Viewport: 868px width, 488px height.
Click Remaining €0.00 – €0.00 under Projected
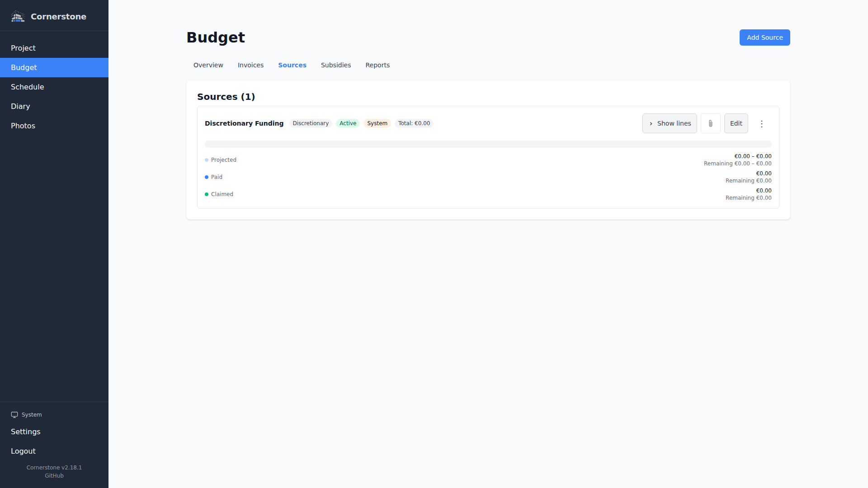click(737, 164)
